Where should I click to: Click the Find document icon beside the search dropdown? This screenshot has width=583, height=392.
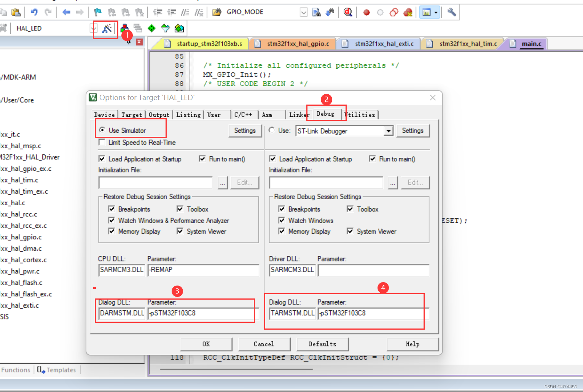pyautogui.click(x=316, y=13)
